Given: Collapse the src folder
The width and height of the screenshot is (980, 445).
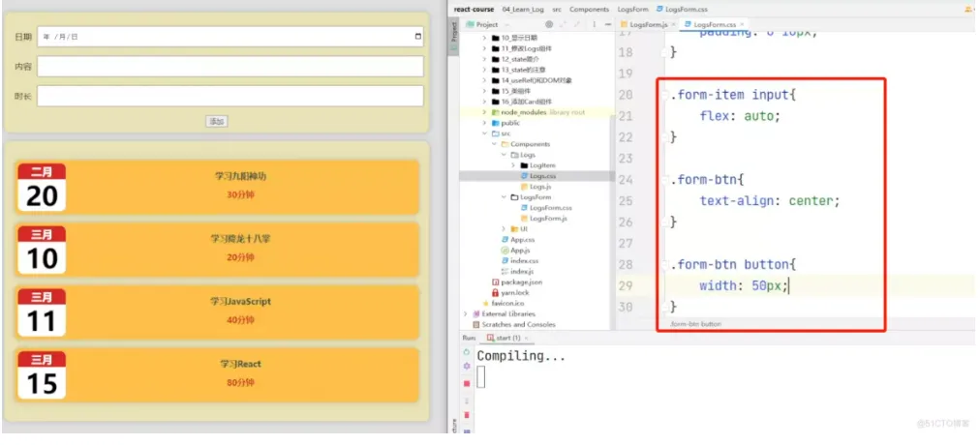Looking at the screenshot, I should [x=484, y=133].
